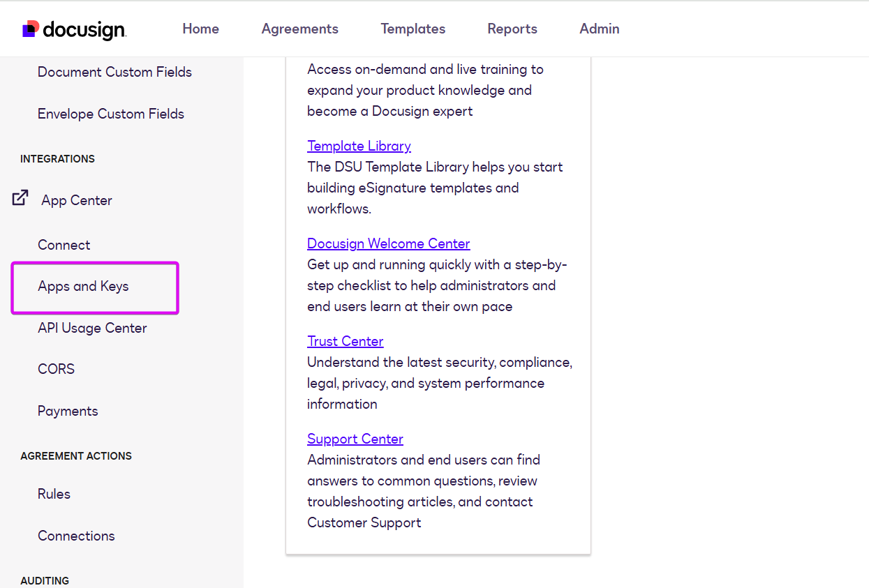Click the external-link icon beside App Center
Image resolution: width=869 pixels, height=588 pixels.
[20, 197]
